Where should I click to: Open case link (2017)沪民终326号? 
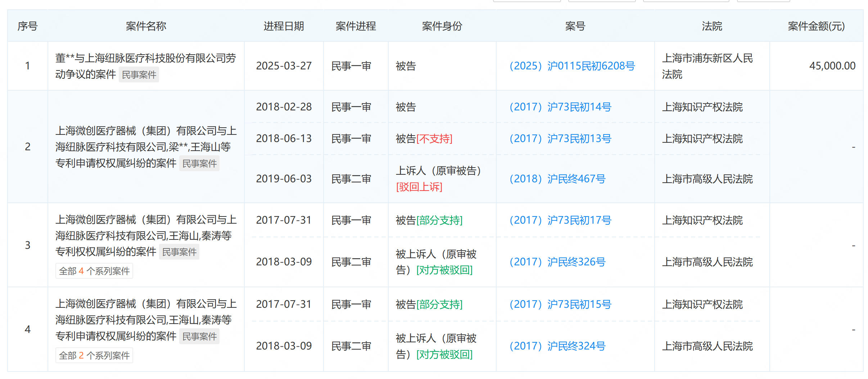click(557, 262)
